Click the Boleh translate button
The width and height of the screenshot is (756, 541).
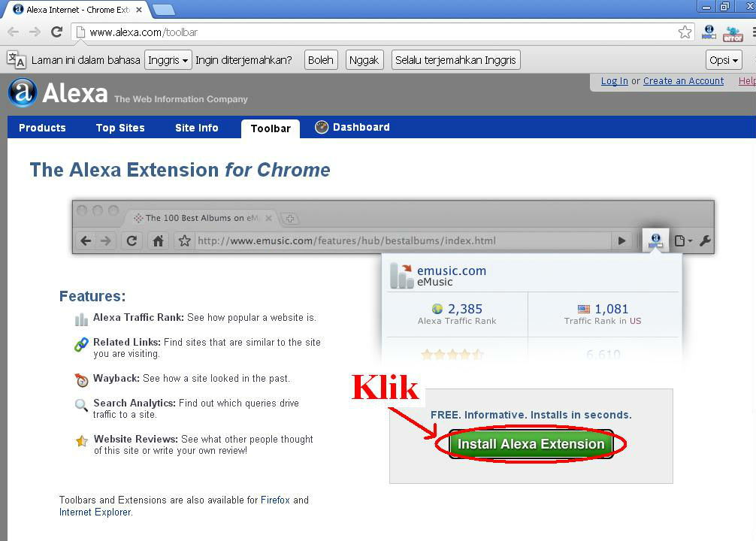321,60
